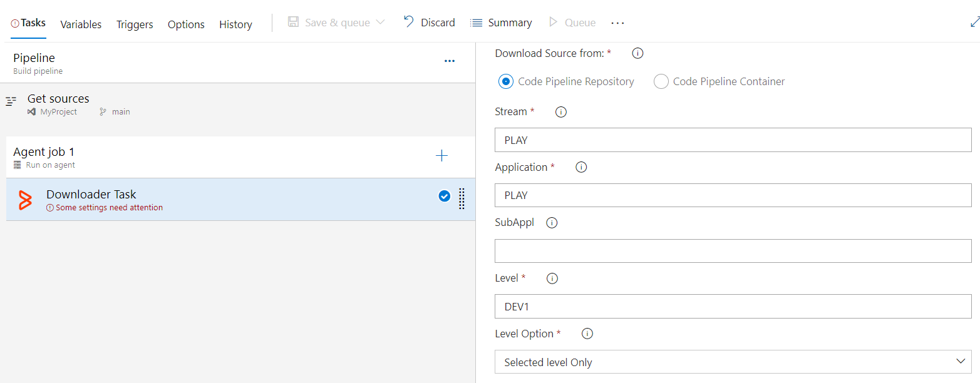This screenshot has height=383, width=980.
Task: Toggle the Downloader Task selection checkmark
Action: coord(445,197)
